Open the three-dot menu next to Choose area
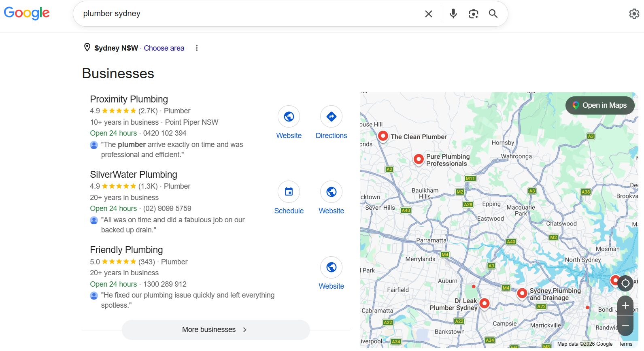This screenshot has width=644, height=351. (x=197, y=48)
